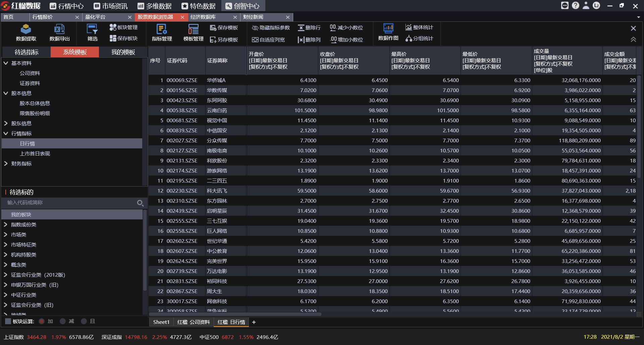Open the 红楹 公司资料 sheet tab
Screen dimensions: 644x345
pos(193,322)
